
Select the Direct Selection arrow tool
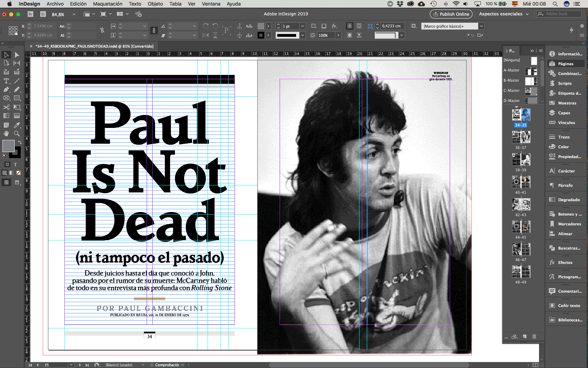(17, 55)
